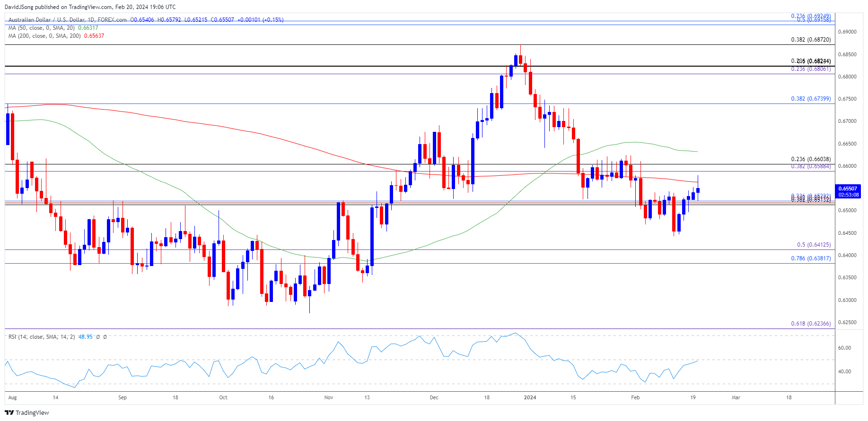This screenshot has width=868, height=421.
Task: Click the current price label 0.65507
Action: (848, 189)
